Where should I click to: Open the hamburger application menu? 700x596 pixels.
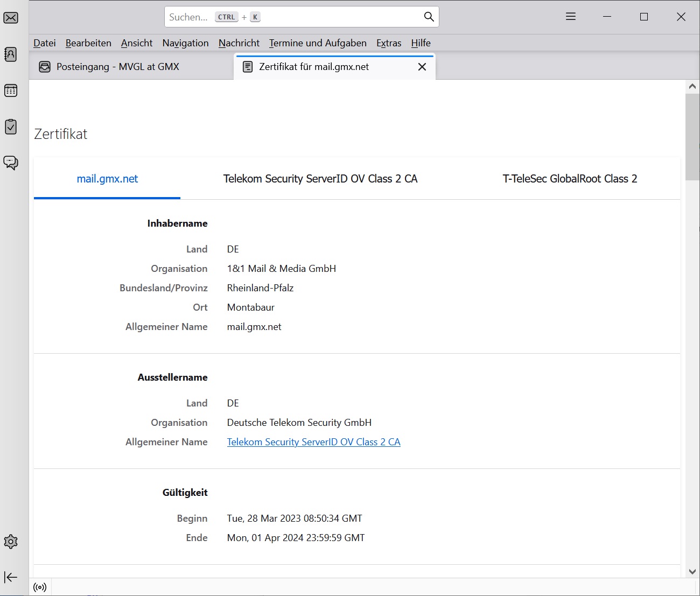571,17
